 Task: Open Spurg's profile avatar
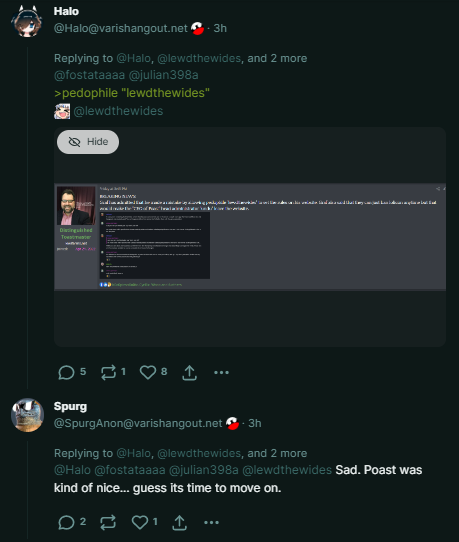[x=27, y=415]
